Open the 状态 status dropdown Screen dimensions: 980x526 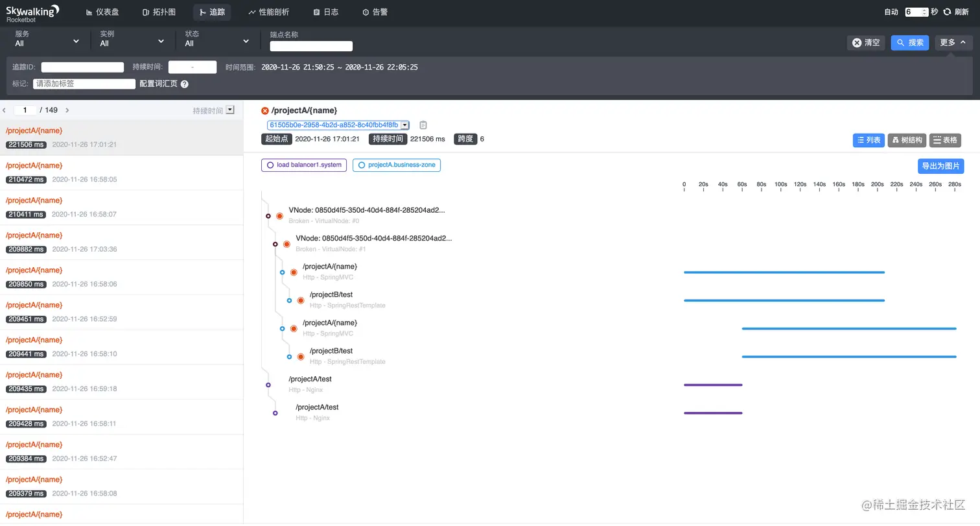click(x=216, y=39)
